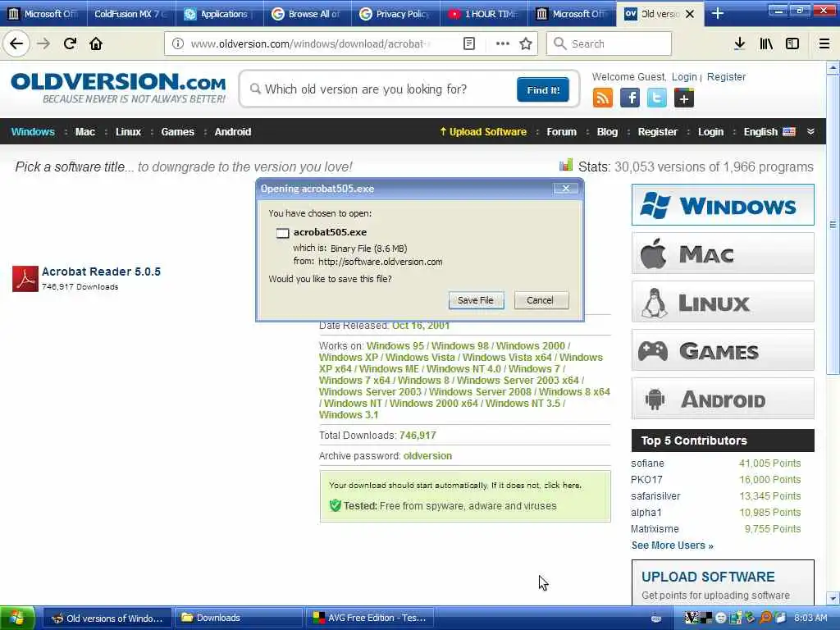Click the black plus share icon
The width and height of the screenshot is (840, 630).
click(x=684, y=98)
